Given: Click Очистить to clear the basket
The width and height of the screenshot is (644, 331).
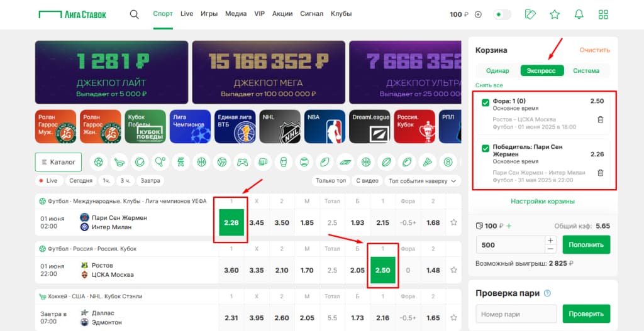Looking at the screenshot, I should click(x=595, y=50).
